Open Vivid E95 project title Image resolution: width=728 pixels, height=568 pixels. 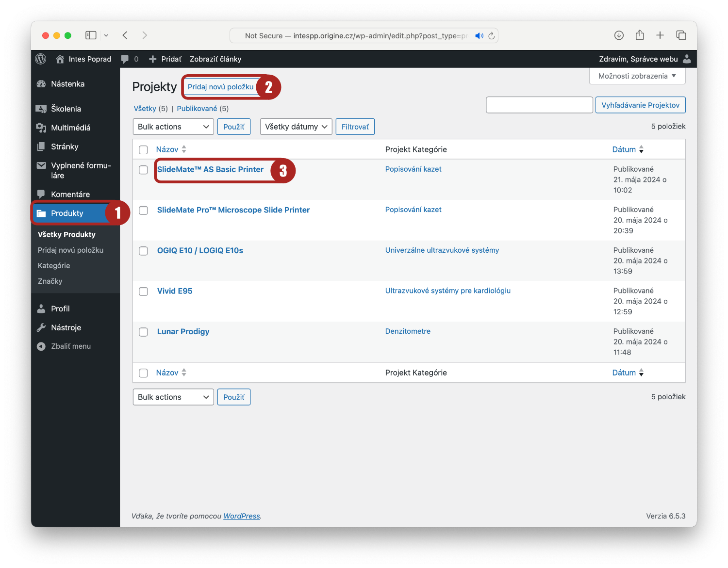[x=175, y=291]
